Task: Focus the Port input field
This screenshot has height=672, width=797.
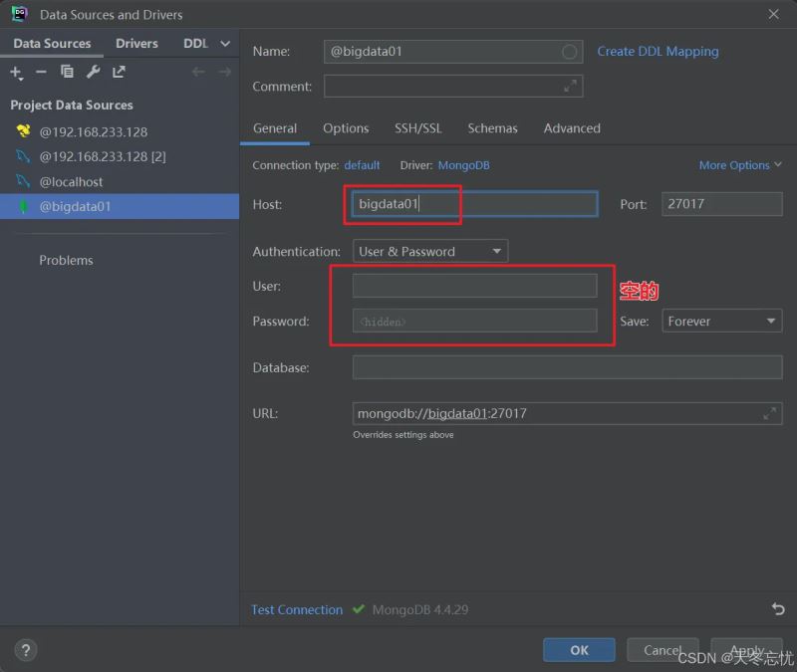Action: point(721,204)
